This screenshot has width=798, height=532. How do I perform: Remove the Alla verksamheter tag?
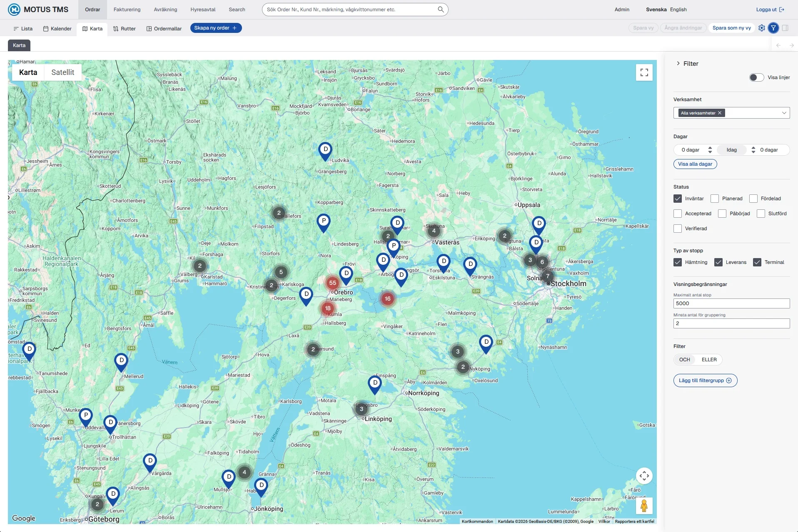click(719, 113)
